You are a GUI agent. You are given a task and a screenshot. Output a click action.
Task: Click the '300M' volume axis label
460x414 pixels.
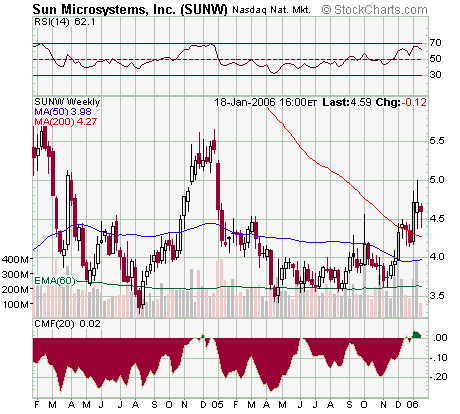pos(15,275)
